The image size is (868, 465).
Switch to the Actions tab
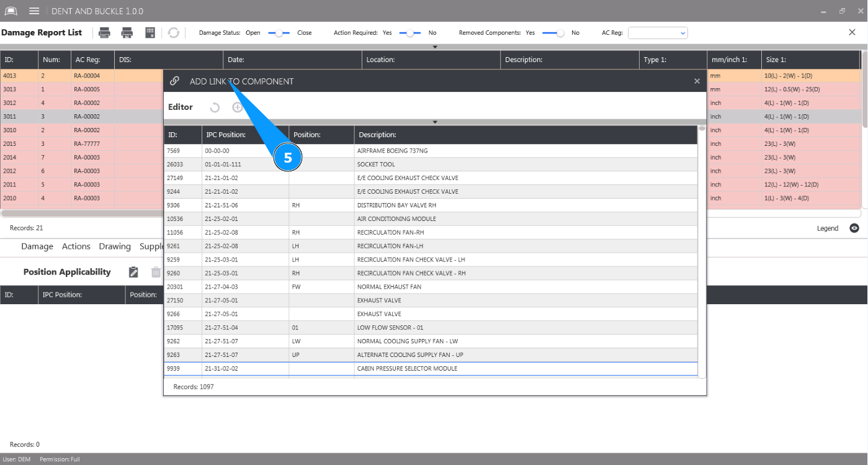coord(76,246)
